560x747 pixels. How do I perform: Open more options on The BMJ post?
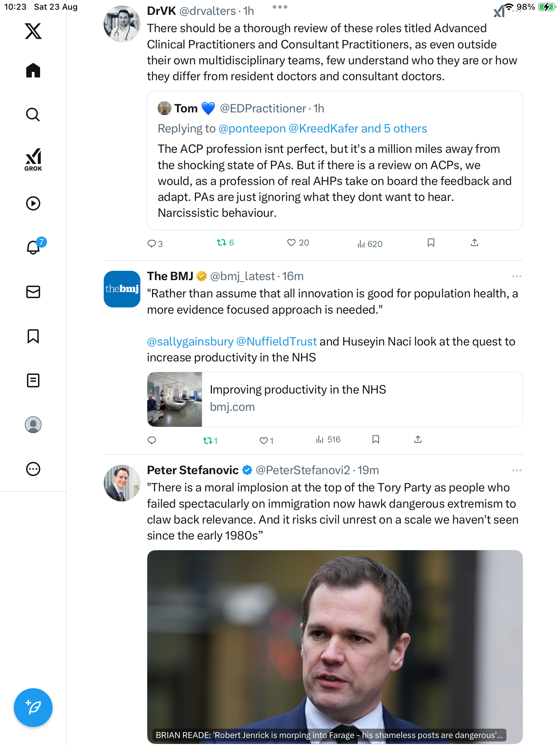point(516,276)
